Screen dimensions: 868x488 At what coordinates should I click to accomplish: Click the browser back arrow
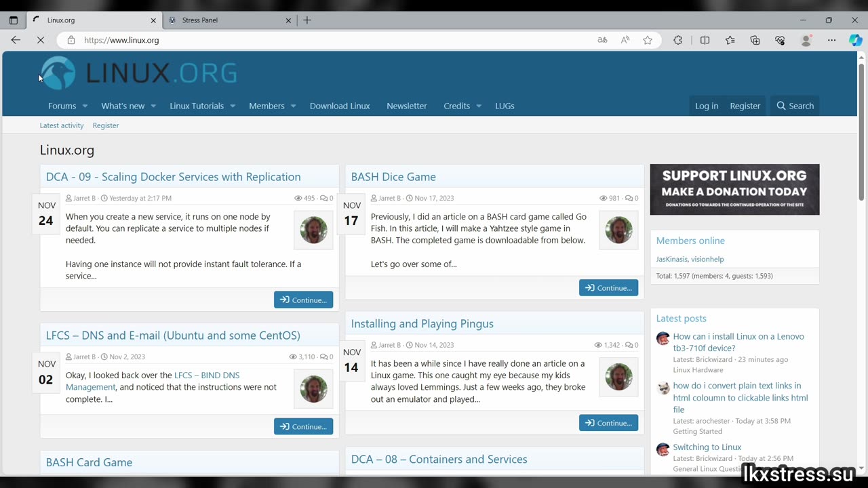pyautogui.click(x=16, y=40)
